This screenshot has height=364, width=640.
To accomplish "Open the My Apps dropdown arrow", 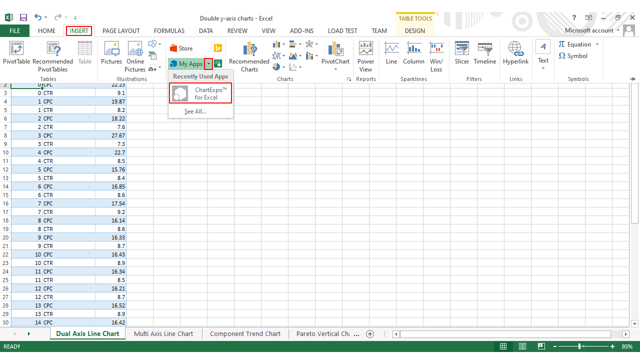I will point(208,64).
